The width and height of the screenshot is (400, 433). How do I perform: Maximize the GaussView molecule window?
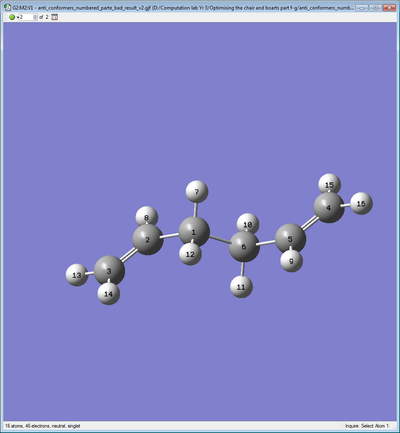pos(375,8)
